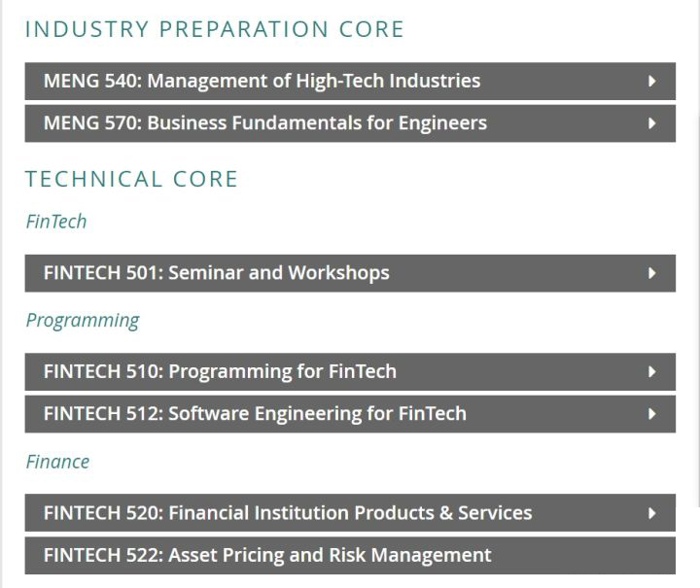700x588 pixels.
Task: Select FINTECH 512: Software Engineering for FinTech
Action: click(255, 414)
